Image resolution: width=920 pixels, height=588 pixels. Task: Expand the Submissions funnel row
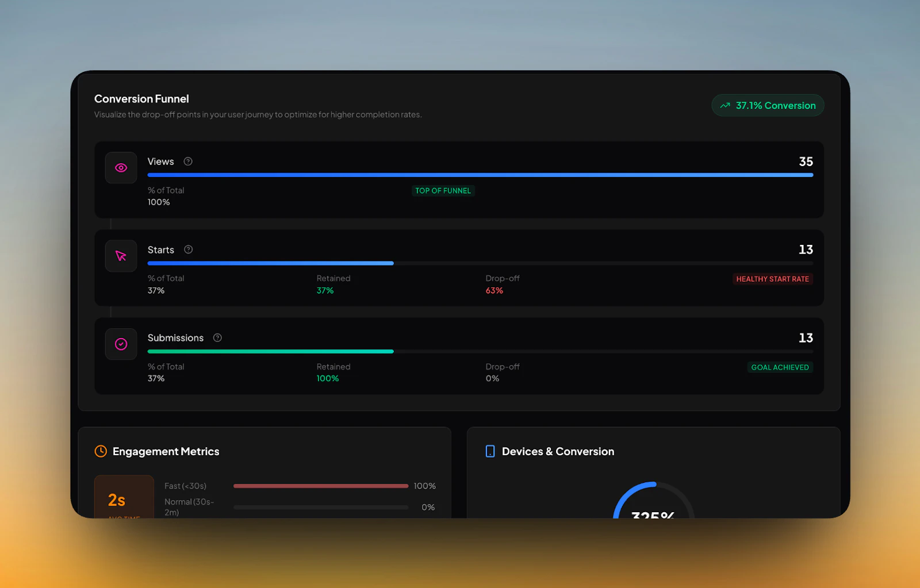click(x=460, y=356)
